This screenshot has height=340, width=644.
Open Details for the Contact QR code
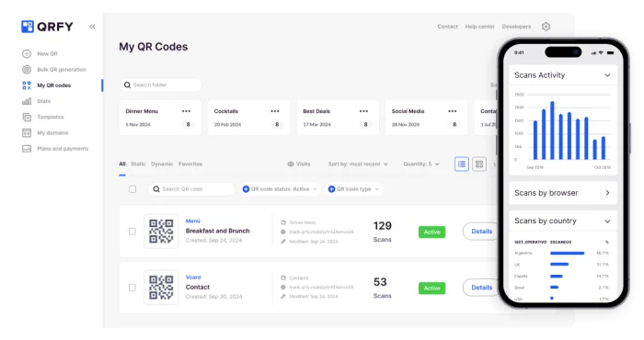coord(480,288)
